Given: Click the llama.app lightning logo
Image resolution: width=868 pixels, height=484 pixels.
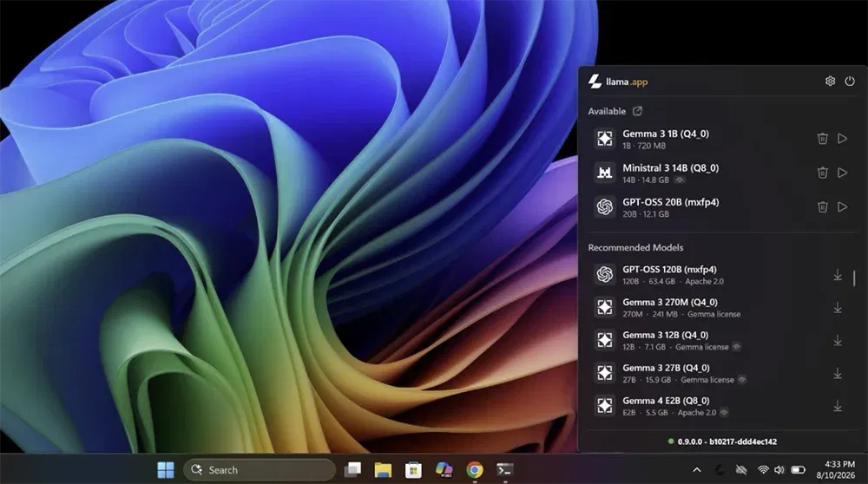Looking at the screenshot, I should 595,82.
